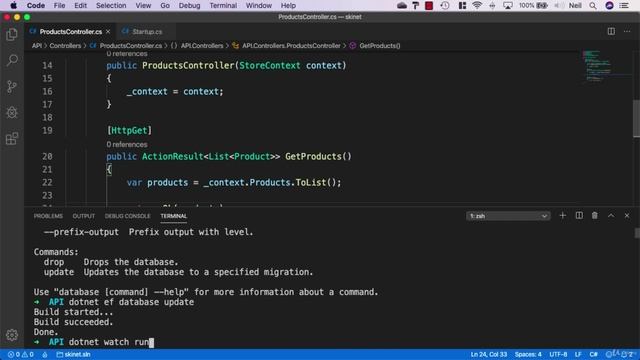Click the Controllers breadcrumb segment

click(65, 46)
